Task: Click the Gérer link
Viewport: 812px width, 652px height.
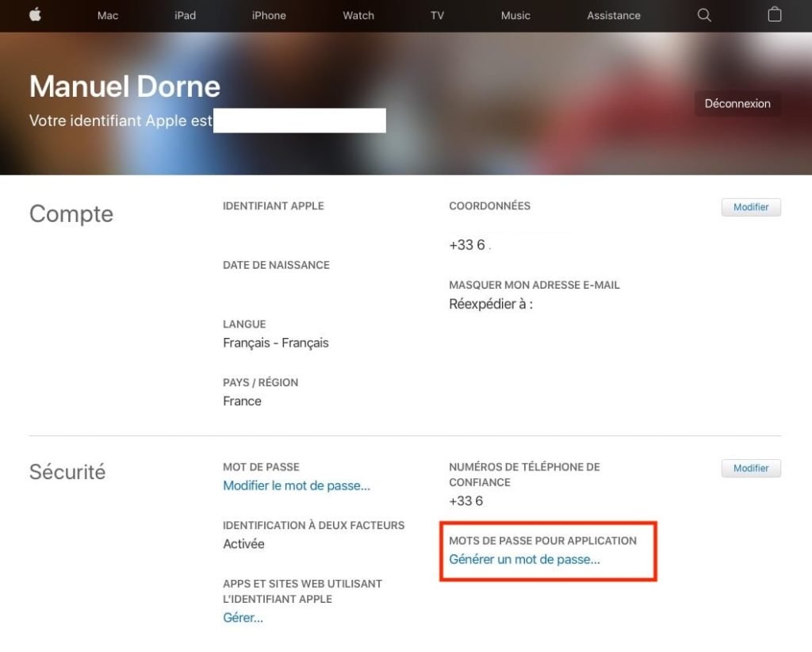Action: 243,618
